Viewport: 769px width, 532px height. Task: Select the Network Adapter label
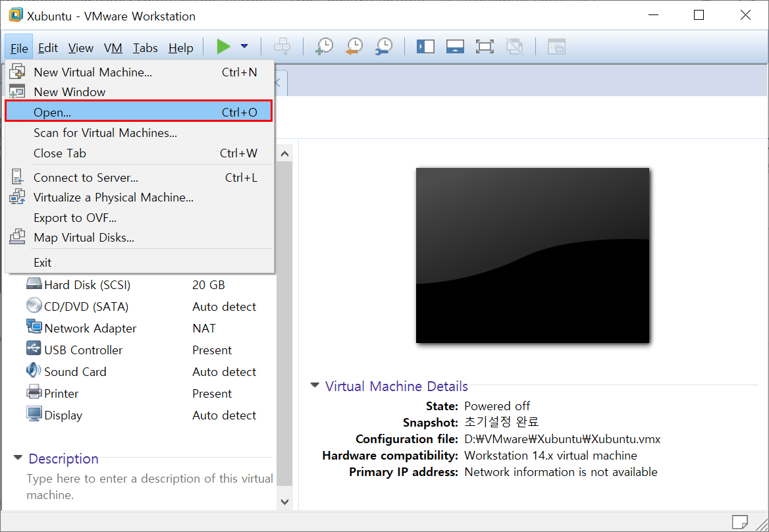[x=90, y=328]
